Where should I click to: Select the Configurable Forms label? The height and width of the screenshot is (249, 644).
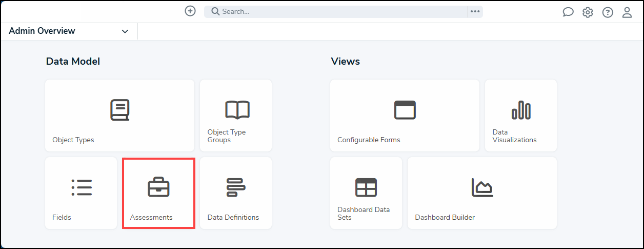(369, 140)
